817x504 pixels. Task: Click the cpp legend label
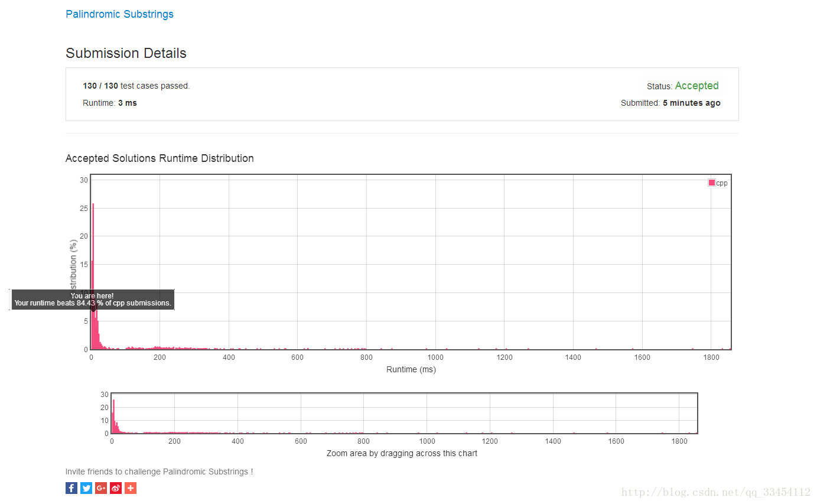pos(722,183)
